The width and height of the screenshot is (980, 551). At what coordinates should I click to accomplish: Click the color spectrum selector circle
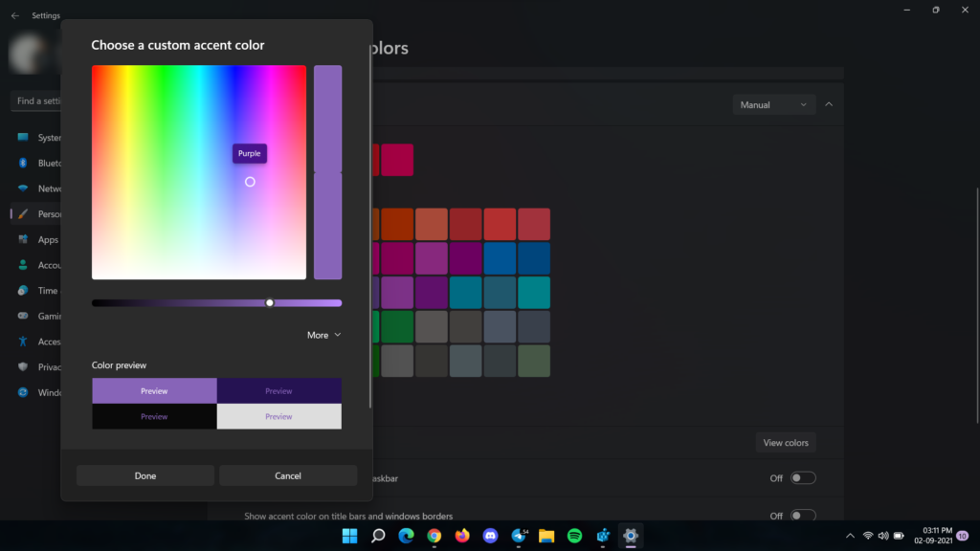click(250, 182)
